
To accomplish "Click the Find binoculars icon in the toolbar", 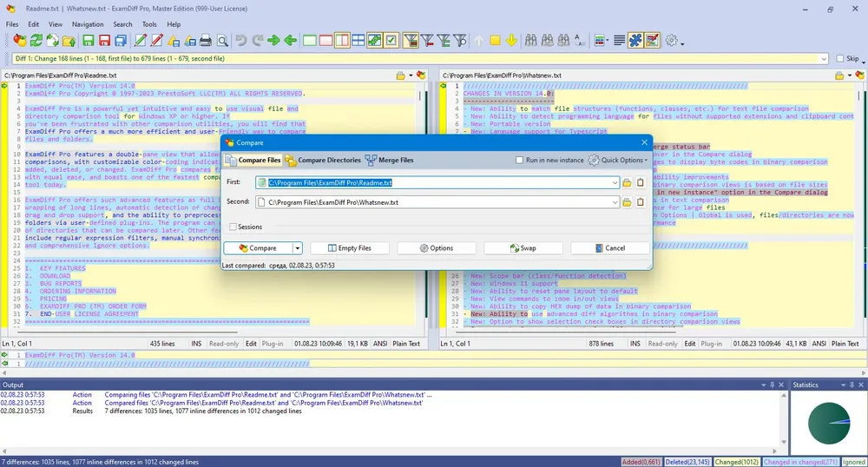I will point(531,41).
